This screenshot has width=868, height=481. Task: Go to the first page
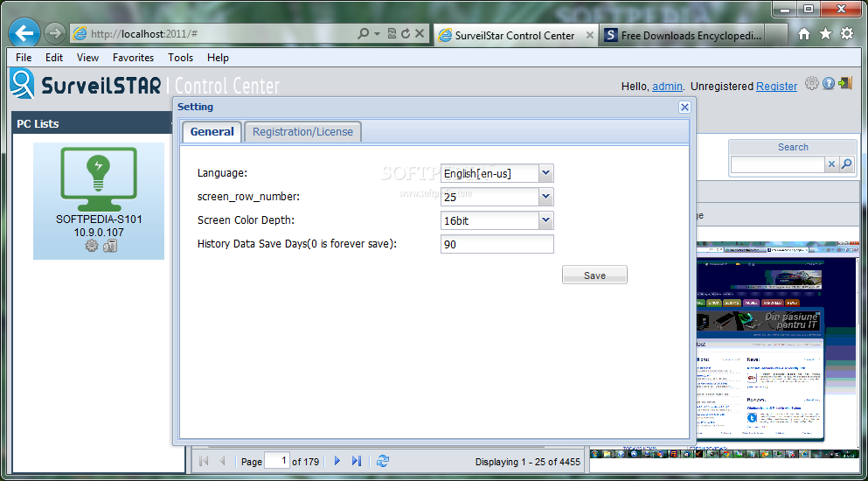coord(203,461)
